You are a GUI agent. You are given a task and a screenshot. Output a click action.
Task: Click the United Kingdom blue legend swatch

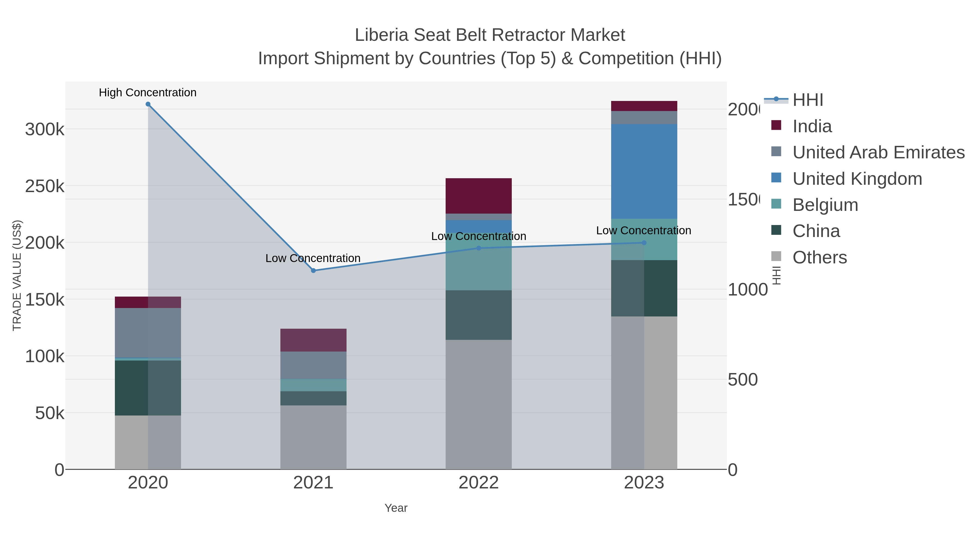click(x=776, y=178)
